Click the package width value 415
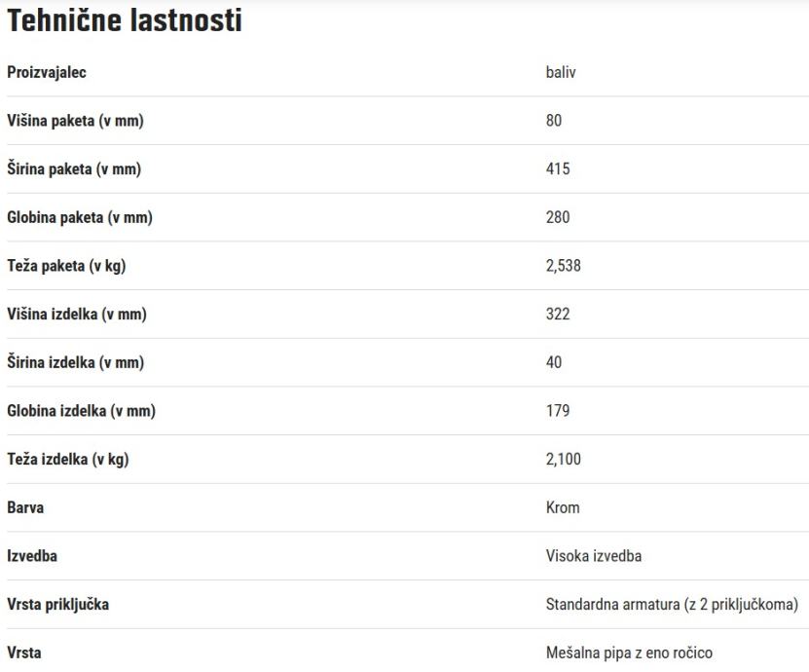This screenshot has width=809, height=672. point(558,168)
